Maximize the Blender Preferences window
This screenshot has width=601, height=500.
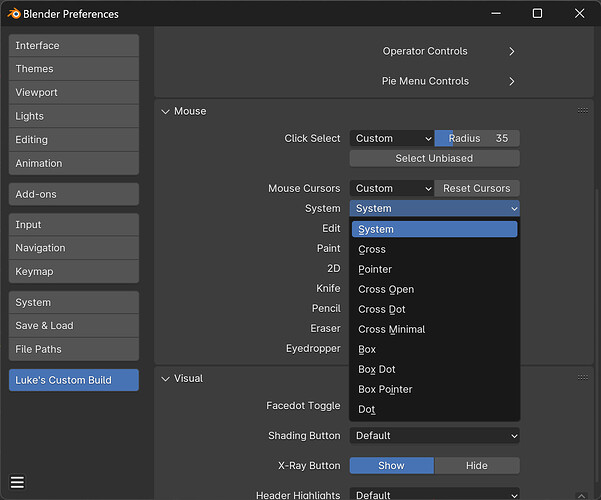[x=537, y=13]
